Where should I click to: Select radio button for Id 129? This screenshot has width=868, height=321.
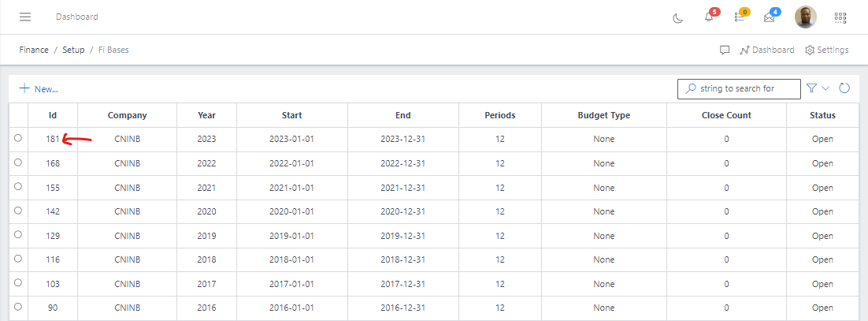click(x=17, y=234)
